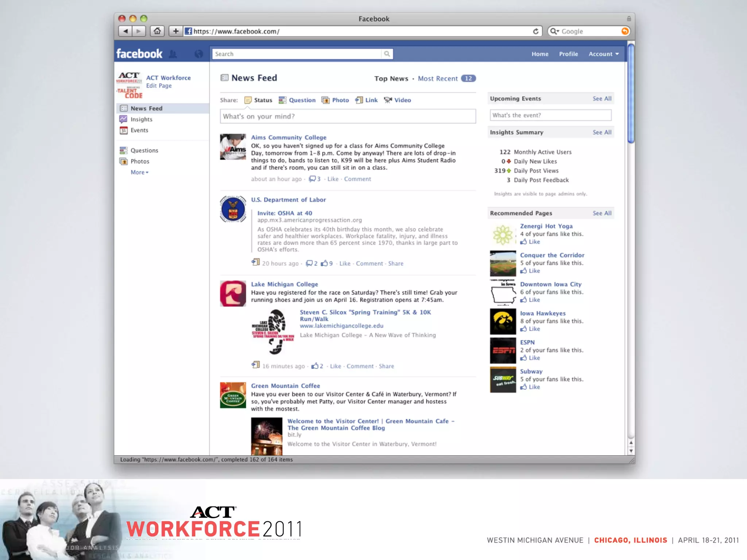Go back with the browser back arrow

125,31
